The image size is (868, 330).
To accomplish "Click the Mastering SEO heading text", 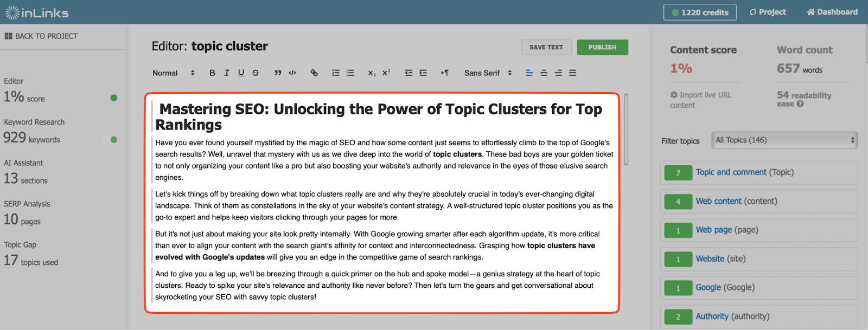I will tap(379, 117).
